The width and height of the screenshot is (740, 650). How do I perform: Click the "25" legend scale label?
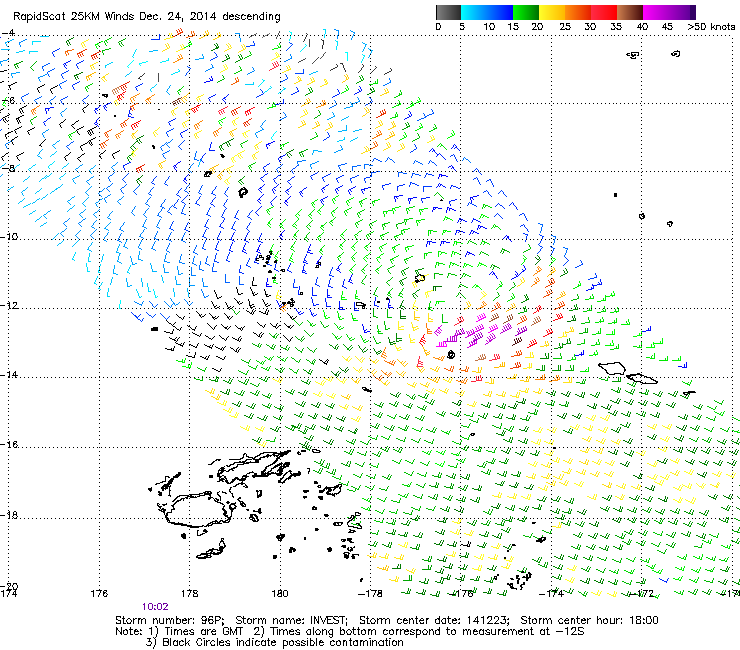coord(565,27)
